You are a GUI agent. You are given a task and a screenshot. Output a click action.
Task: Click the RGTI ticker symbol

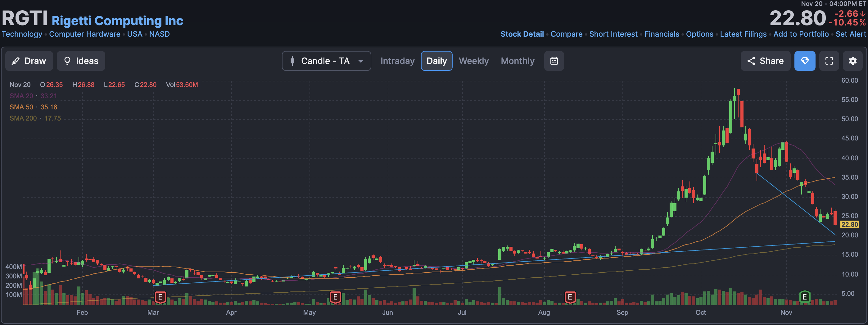(25, 18)
